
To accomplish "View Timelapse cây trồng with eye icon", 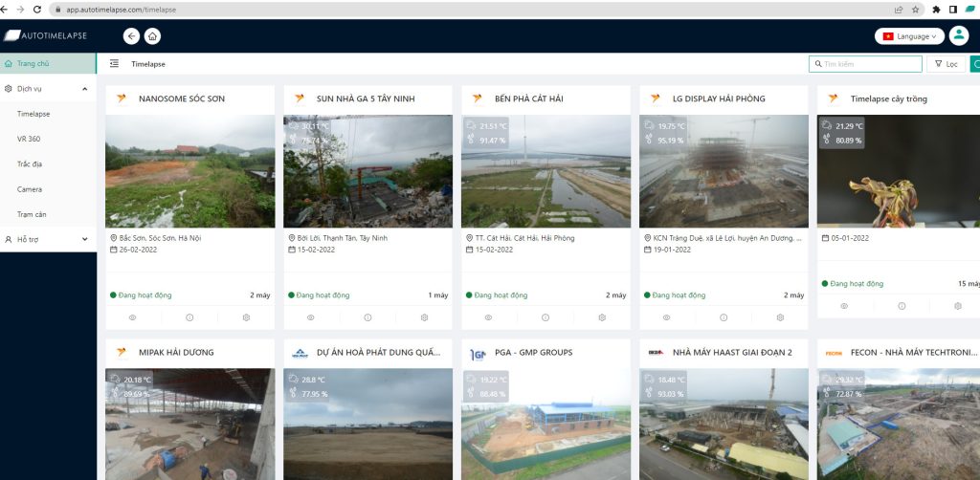I will pyautogui.click(x=844, y=306).
